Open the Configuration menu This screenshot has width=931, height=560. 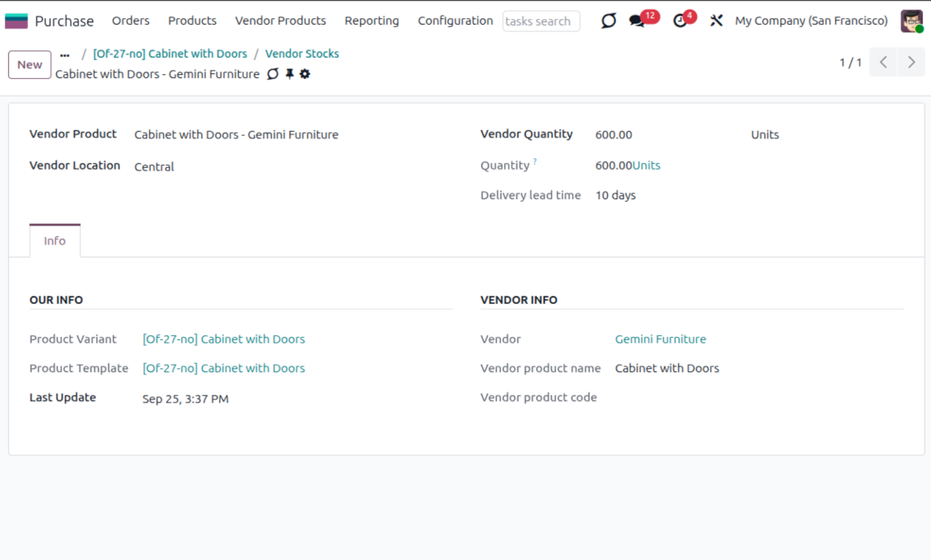455,21
